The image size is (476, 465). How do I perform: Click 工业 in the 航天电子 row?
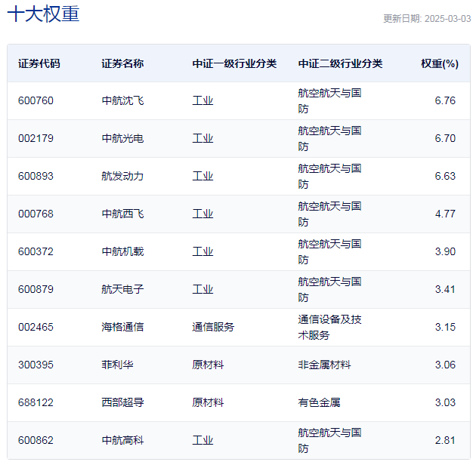coord(202,289)
